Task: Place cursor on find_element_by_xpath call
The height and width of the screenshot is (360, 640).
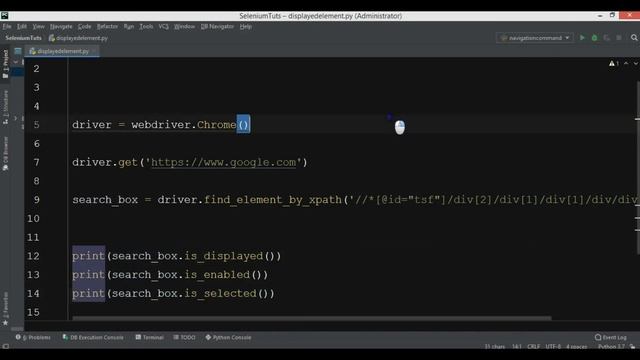Action: click(273, 200)
